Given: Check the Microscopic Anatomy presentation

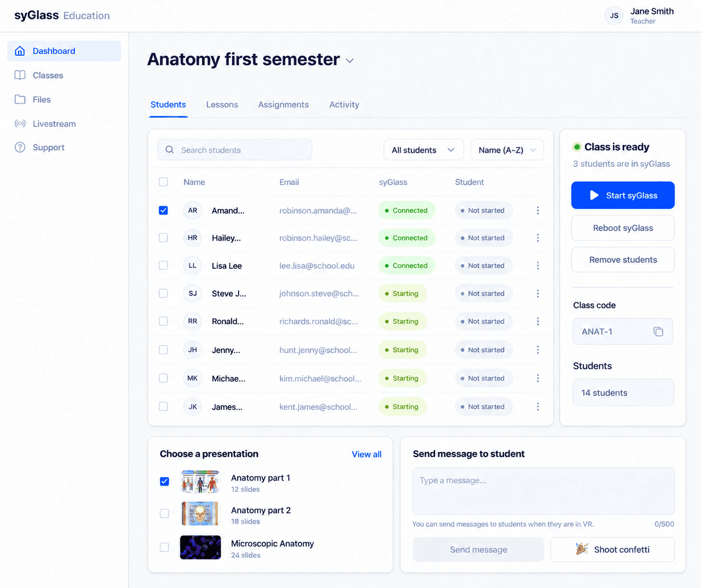Looking at the screenshot, I should coord(164,547).
